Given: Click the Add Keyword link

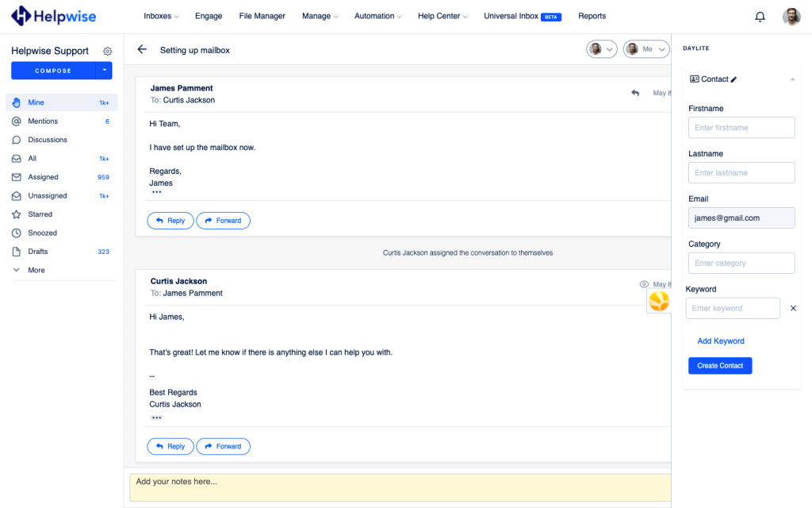Looking at the screenshot, I should pos(721,341).
